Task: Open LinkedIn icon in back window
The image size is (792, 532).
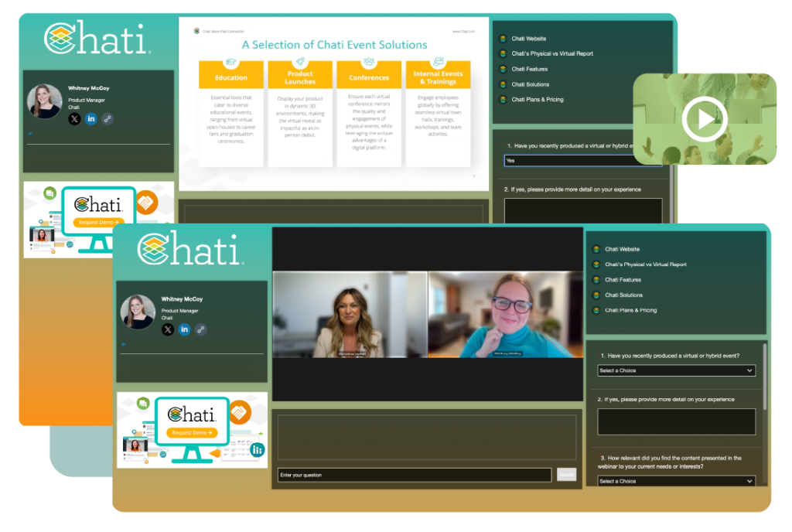Action: [x=91, y=119]
